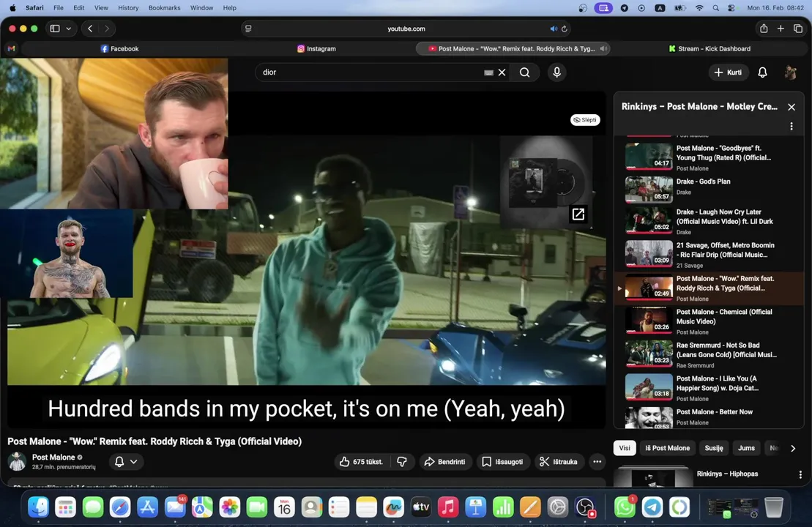Switch to Stream - Kick Dashboard tab
The width and height of the screenshot is (812, 527).
click(709, 48)
